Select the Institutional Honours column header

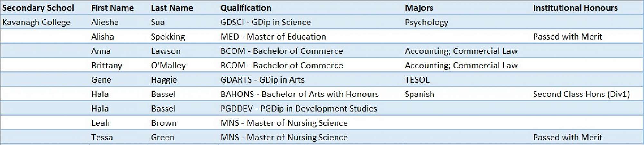[x=575, y=8]
